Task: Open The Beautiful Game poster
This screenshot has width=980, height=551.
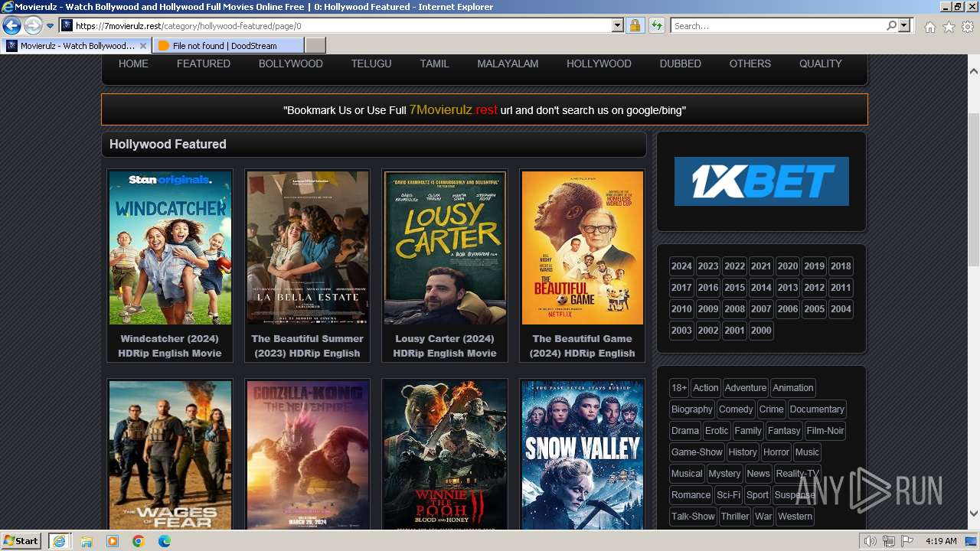Action: pos(583,248)
